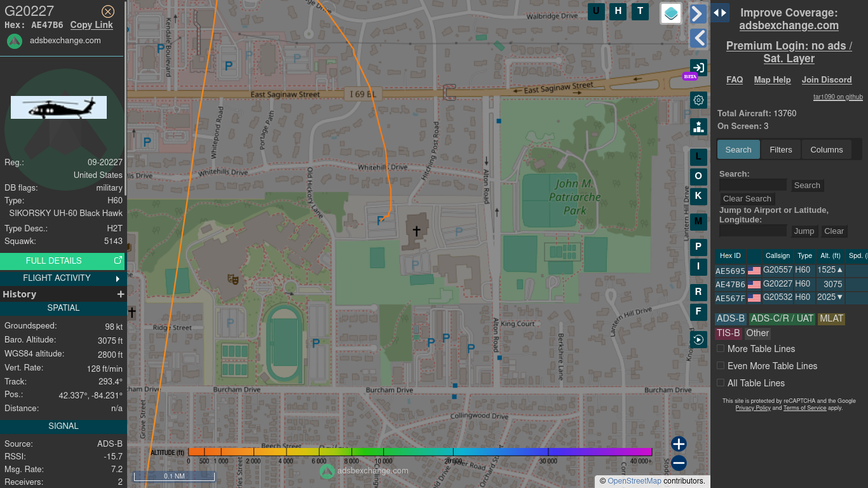The height and width of the screenshot is (488, 868).
Task: Toggle MLAT source filter
Action: click(831, 318)
